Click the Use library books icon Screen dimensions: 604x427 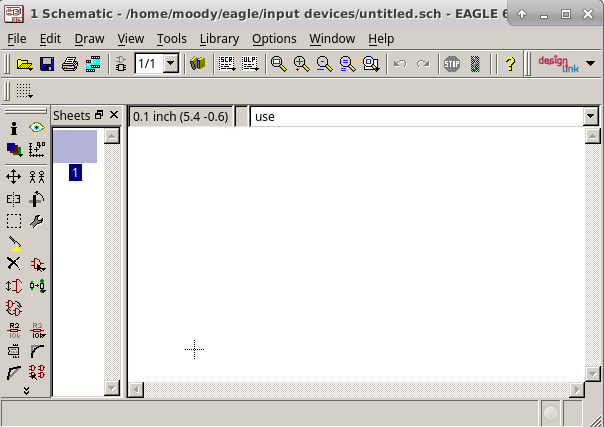pyautogui.click(x=198, y=64)
